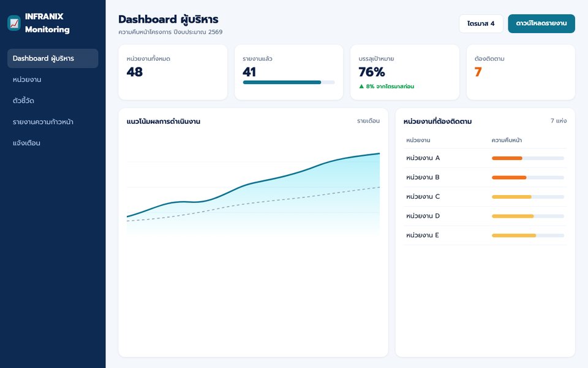This screenshot has height=368, width=588.
Task: Click the INFRANIX Monitoring chart logo icon
Action: (14, 23)
